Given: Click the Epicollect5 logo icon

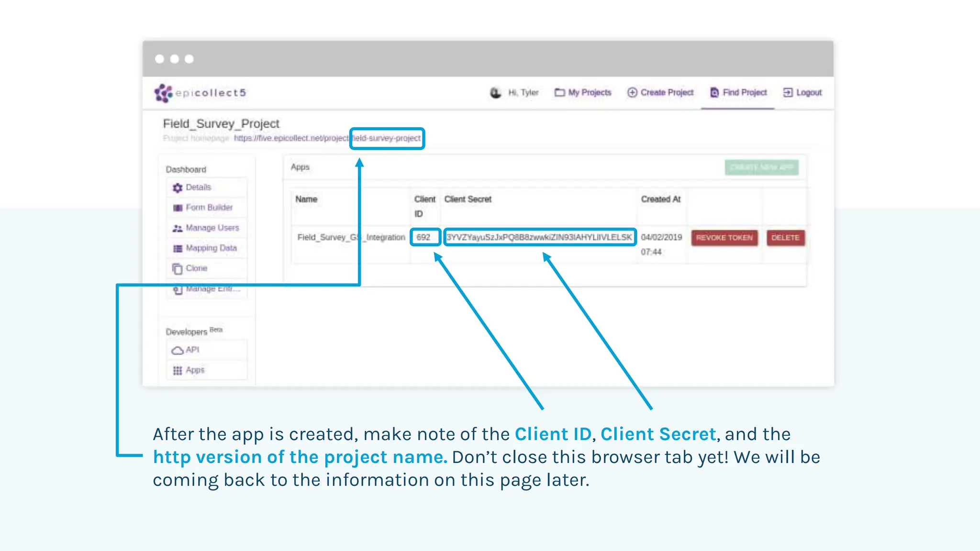Looking at the screenshot, I should click(x=163, y=93).
